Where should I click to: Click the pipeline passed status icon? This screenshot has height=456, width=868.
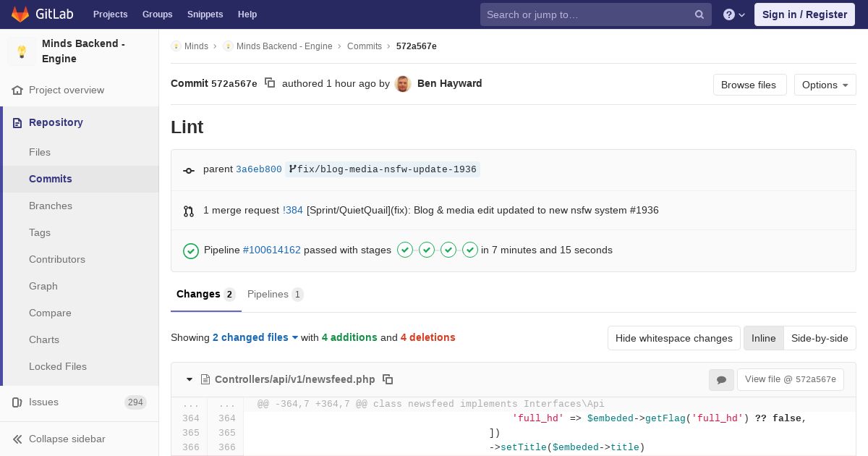pyautogui.click(x=191, y=250)
